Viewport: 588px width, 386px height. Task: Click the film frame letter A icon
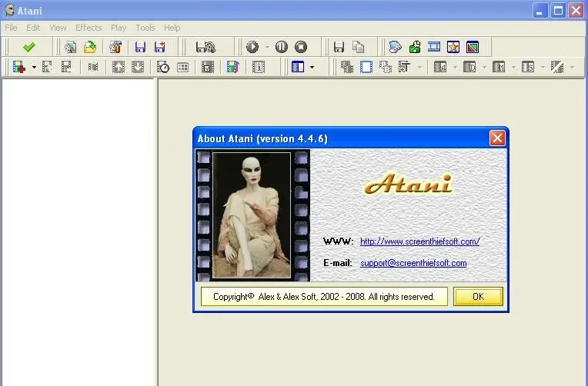(440, 67)
